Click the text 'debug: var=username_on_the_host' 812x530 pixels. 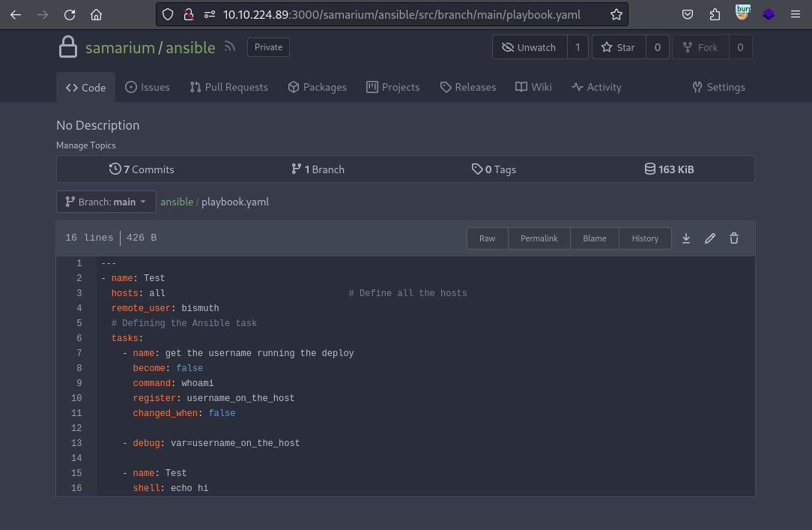[x=216, y=444]
